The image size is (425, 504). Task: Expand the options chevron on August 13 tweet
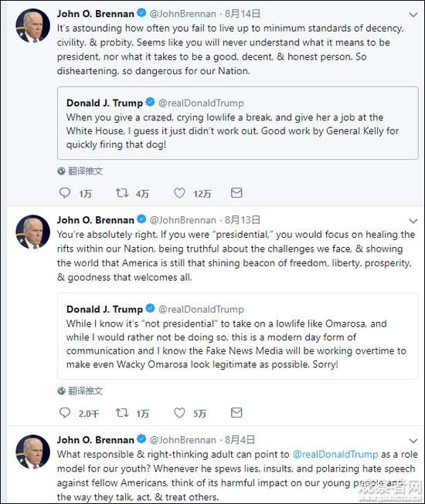(x=413, y=222)
